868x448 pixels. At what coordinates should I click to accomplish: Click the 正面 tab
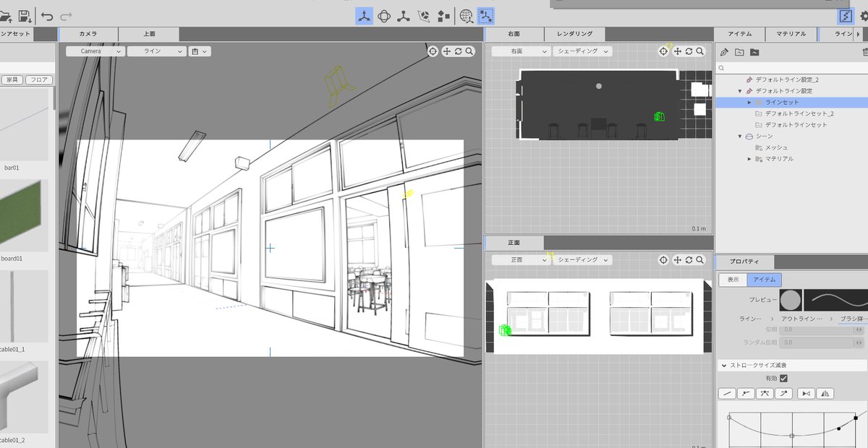click(x=514, y=242)
